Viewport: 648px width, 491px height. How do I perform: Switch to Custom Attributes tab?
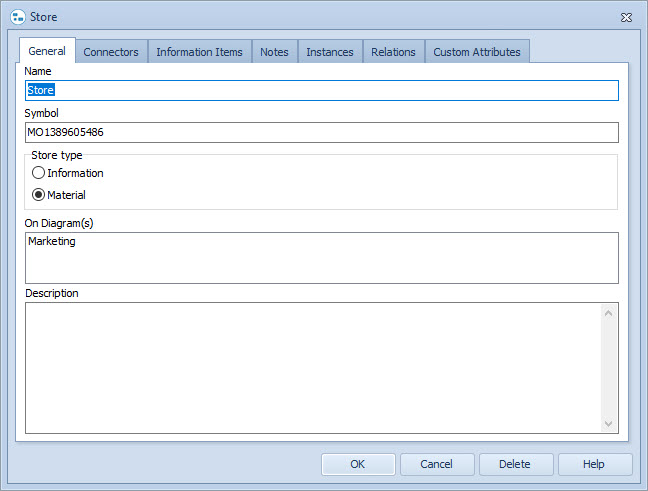(476, 52)
